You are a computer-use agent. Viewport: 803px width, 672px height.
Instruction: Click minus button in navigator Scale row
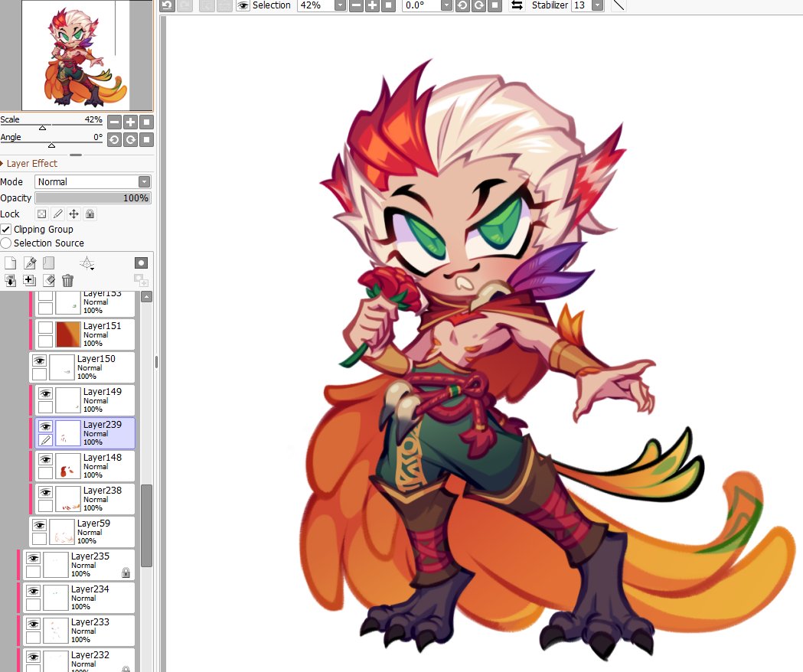point(115,122)
